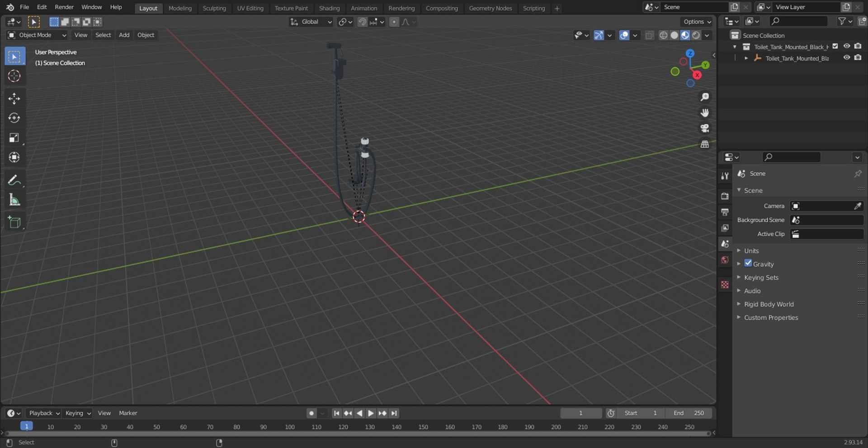Toggle timeline auto keying record
868x448 pixels.
click(x=311, y=413)
